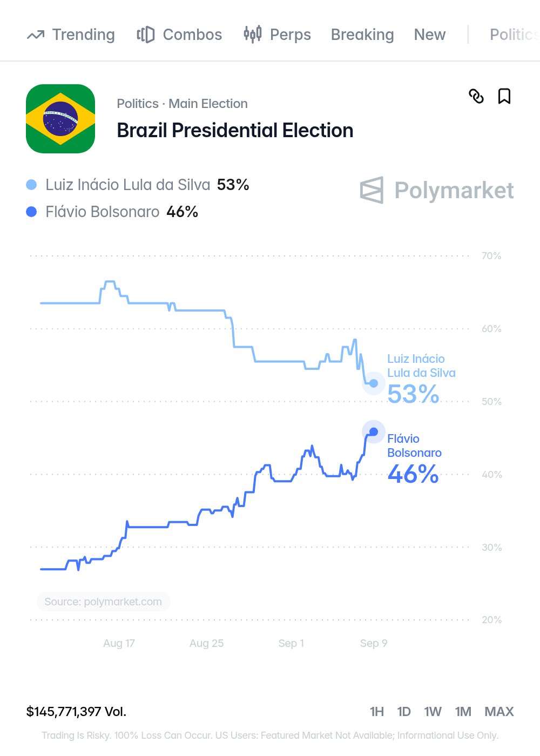Click the Combos icon
The height and width of the screenshot is (756, 540).
click(145, 35)
